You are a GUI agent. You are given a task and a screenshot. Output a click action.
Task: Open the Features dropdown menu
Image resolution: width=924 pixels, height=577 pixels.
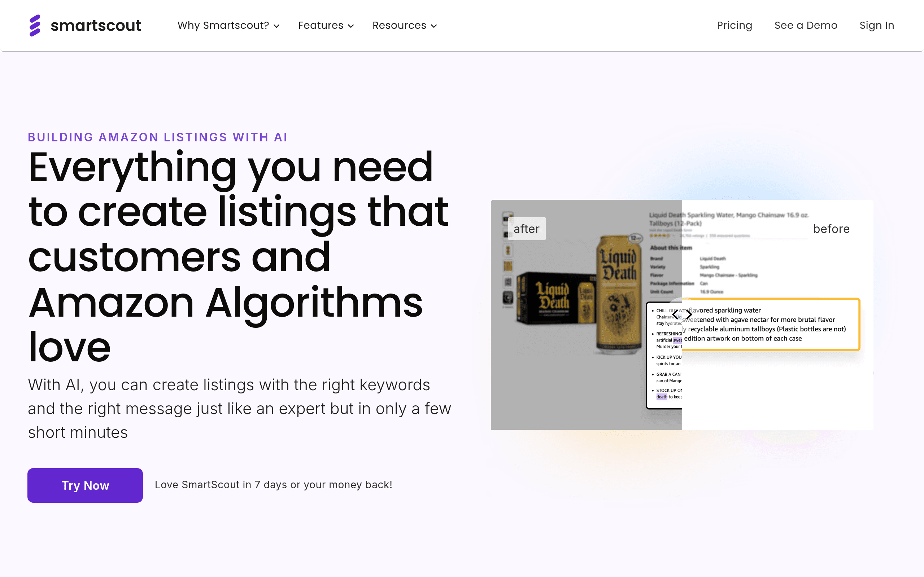coord(326,26)
